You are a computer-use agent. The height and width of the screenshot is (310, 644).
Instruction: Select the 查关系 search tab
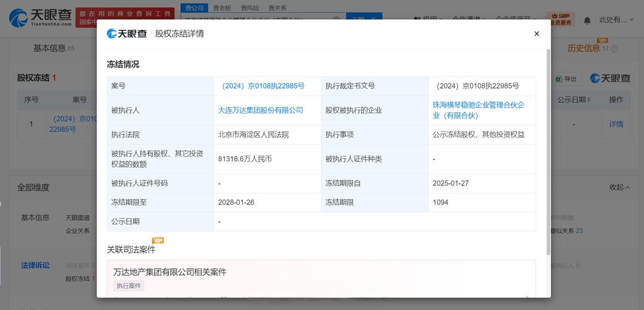point(277,8)
